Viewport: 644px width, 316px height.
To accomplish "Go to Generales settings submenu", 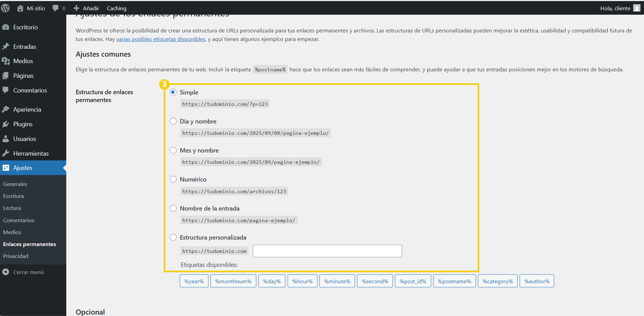I will point(15,184).
